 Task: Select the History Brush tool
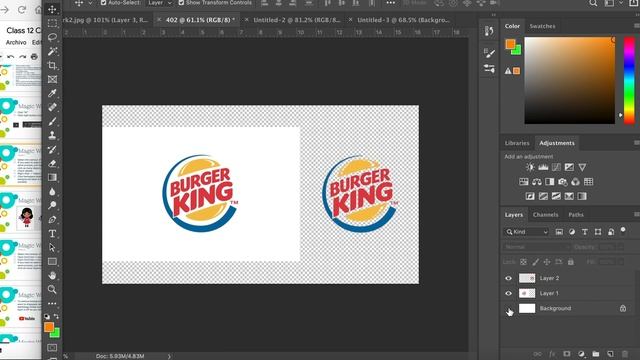coord(52,149)
